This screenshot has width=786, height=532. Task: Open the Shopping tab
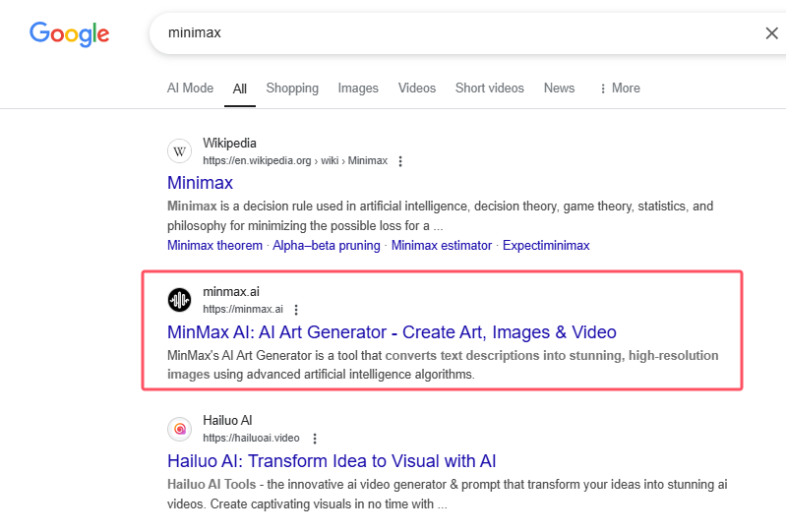click(292, 89)
